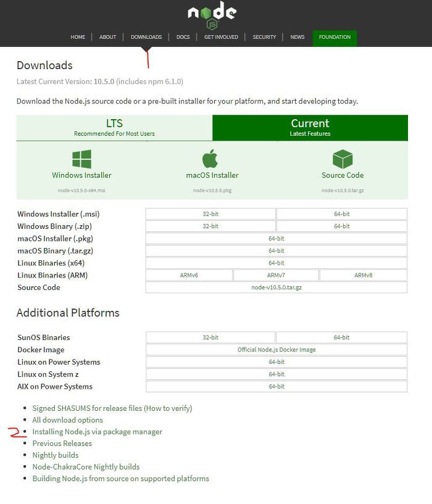Click the Windows Installer label
Screen dimensions: 432x504
81,175
